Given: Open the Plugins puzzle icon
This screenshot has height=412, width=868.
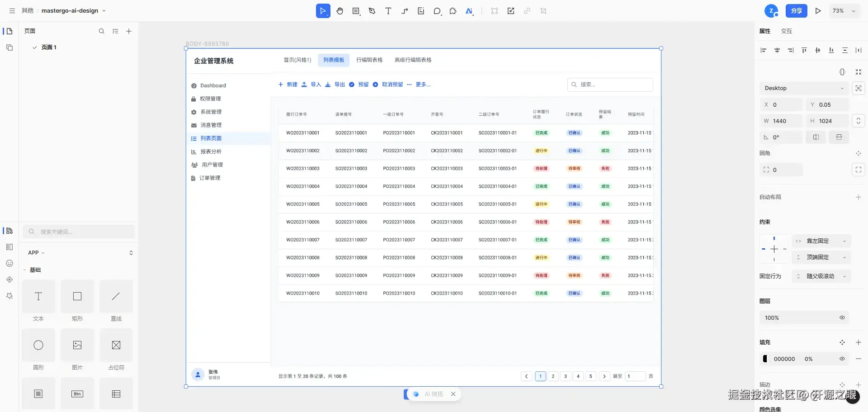Looking at the screenshot, I should [x=453, y=11].
